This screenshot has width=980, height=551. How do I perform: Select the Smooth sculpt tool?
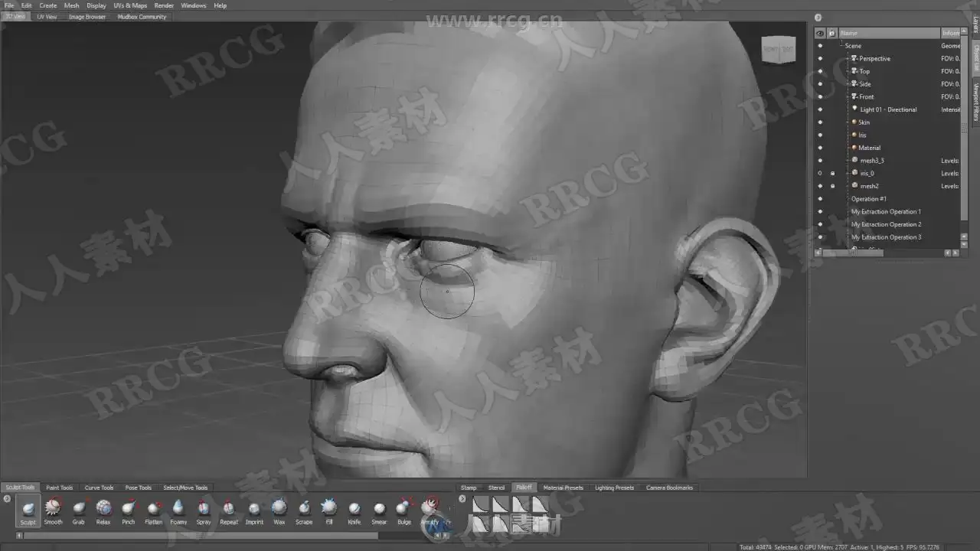coord(53,511)
